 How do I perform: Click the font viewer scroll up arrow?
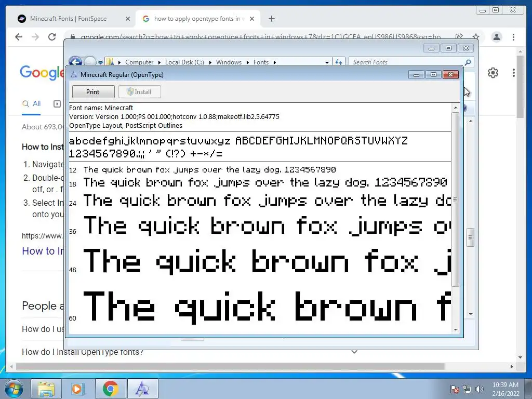(456, 108)
